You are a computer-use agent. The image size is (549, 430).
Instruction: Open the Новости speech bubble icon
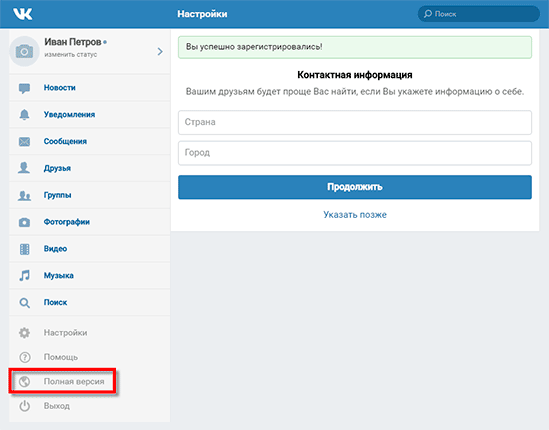24,88
